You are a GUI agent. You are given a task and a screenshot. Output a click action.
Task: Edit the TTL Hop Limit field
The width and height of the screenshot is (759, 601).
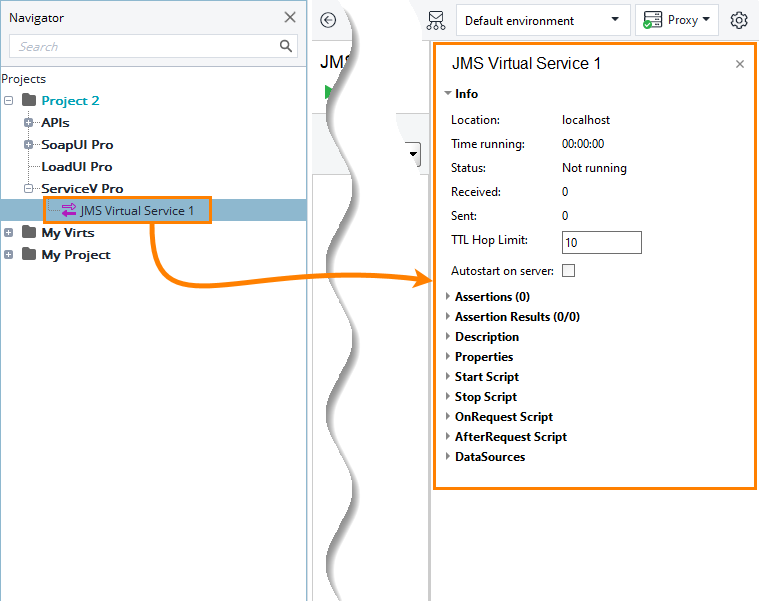point(602,242)
